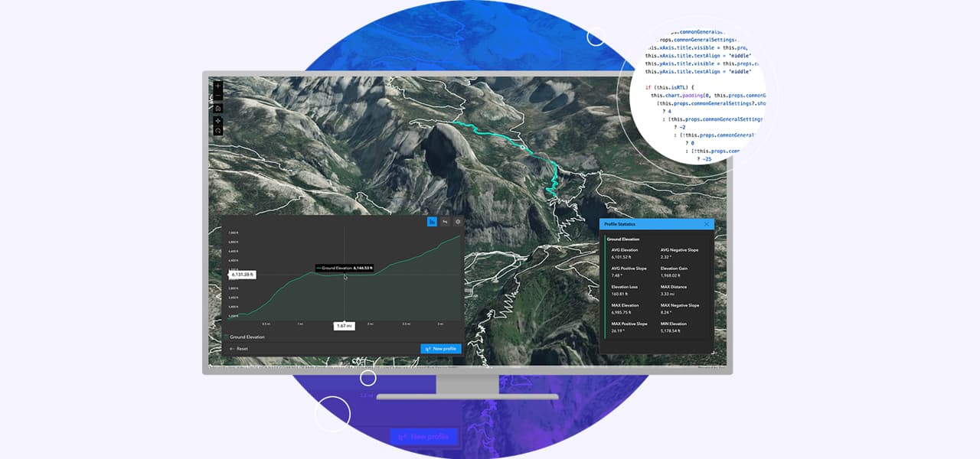This screenshot has height=459, width=980.
Task: Click the Ground Elevation tooltip on the chart
Action: point(344,268)
